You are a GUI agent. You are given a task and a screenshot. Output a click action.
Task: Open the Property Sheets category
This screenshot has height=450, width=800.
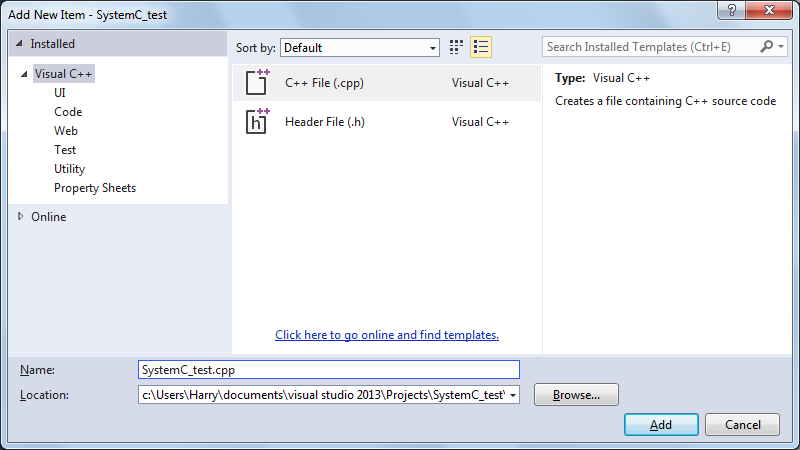95,188
